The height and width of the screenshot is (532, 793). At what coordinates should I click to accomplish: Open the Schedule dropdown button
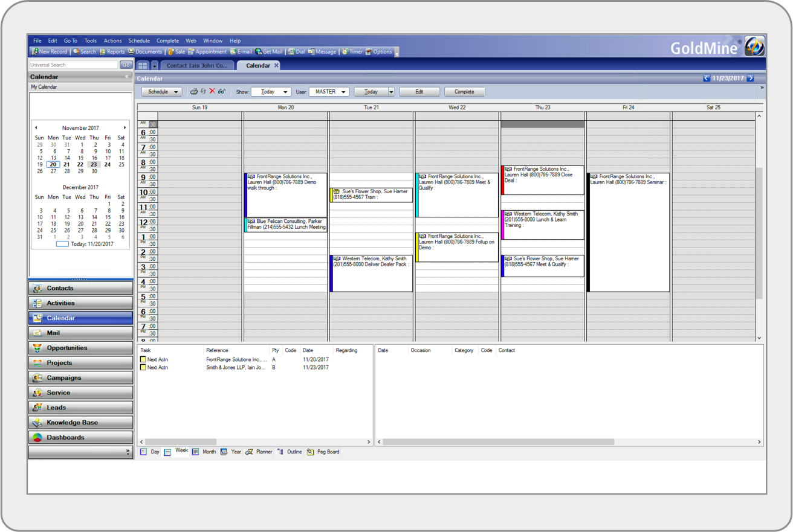pyautogui.click(x=161, y=92)
